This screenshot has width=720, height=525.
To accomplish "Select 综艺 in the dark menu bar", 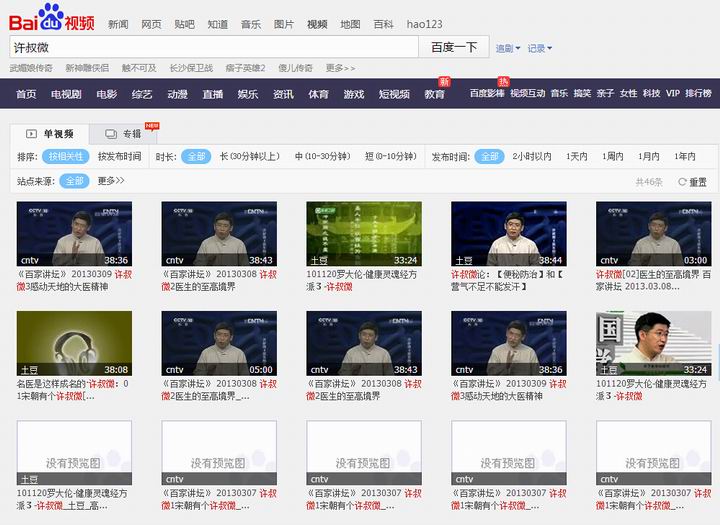I will click(x=142, y=94).
